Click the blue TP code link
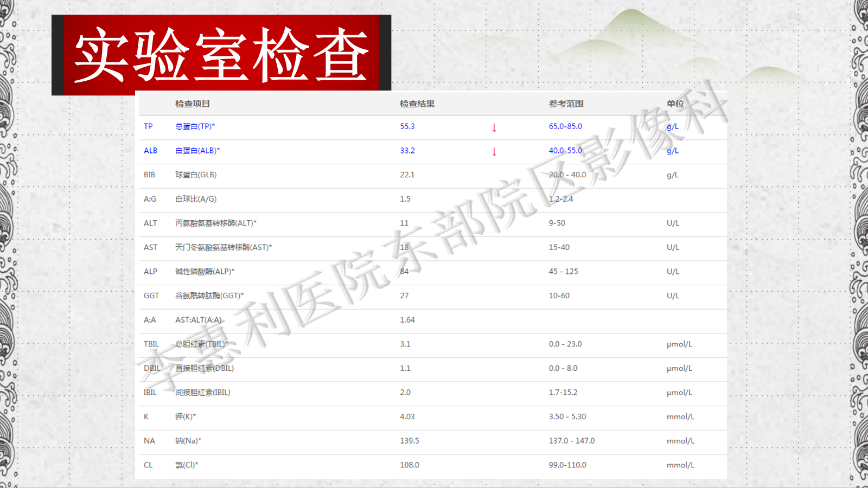Screen dimensions: 868x488 148,126
